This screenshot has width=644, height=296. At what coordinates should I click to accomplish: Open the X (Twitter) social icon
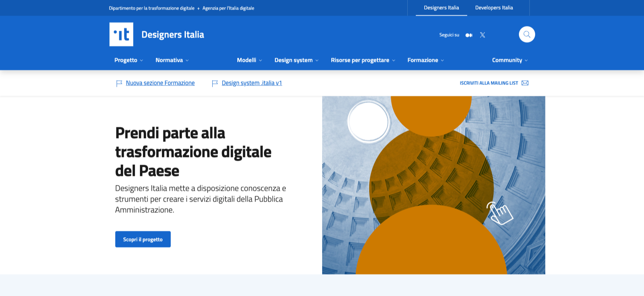482,35
